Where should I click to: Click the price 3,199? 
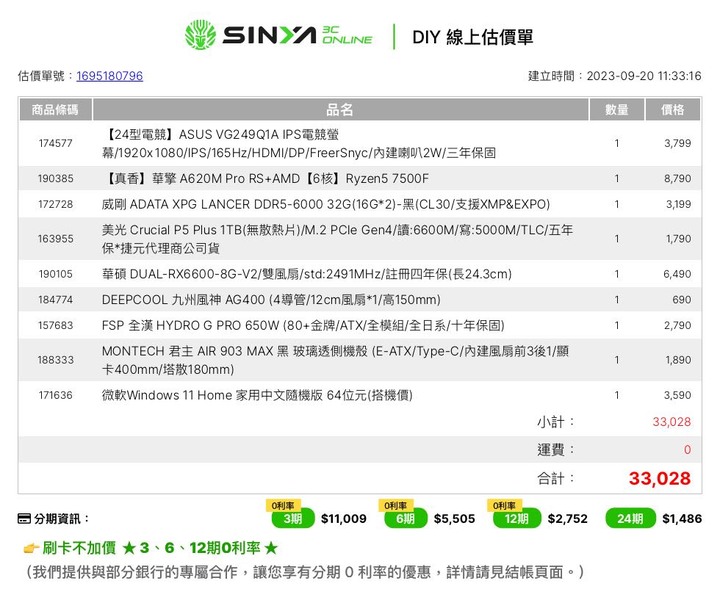[678, 204]
